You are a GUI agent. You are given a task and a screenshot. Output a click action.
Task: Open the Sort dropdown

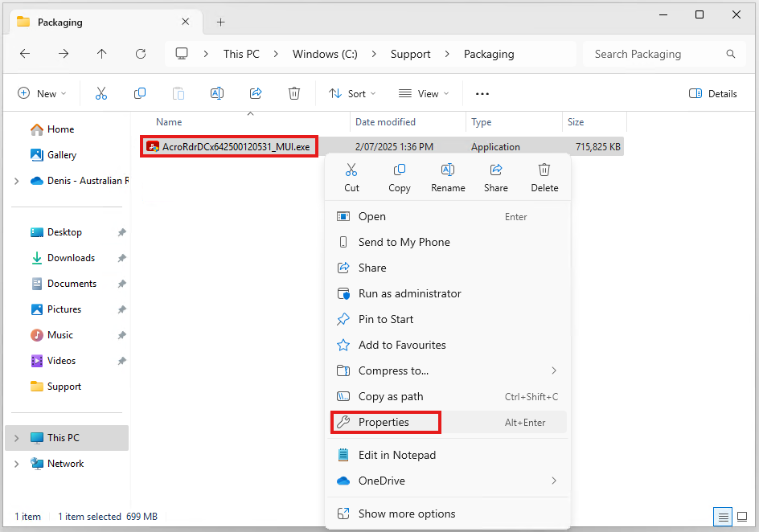352,94
